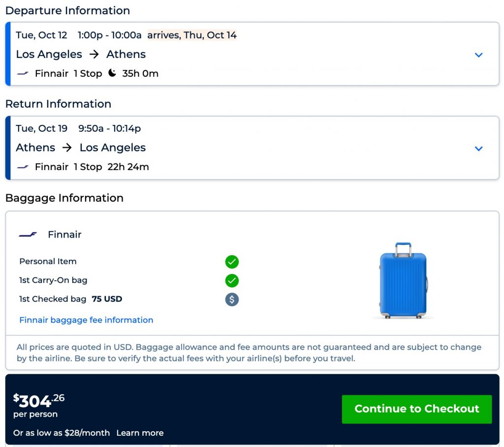Click the 75 USD checked bag fee
This screenshot has width=504, height=447.
[107, 299]
